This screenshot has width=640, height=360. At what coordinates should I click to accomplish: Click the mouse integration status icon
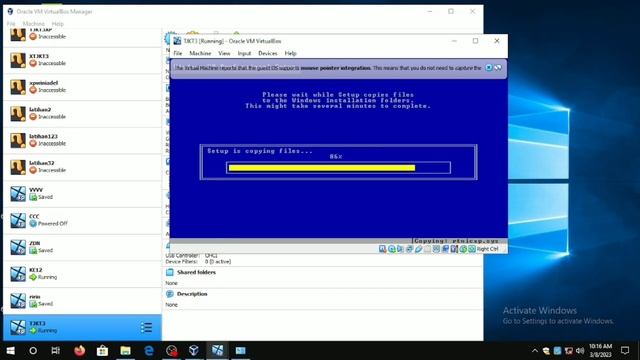pos(463,249)
